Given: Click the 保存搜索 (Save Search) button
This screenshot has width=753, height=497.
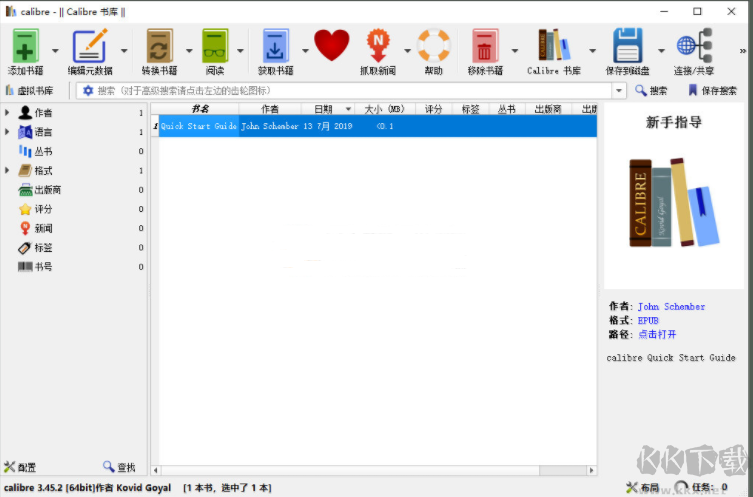Looking at the screenshot, I should [713, 91].
